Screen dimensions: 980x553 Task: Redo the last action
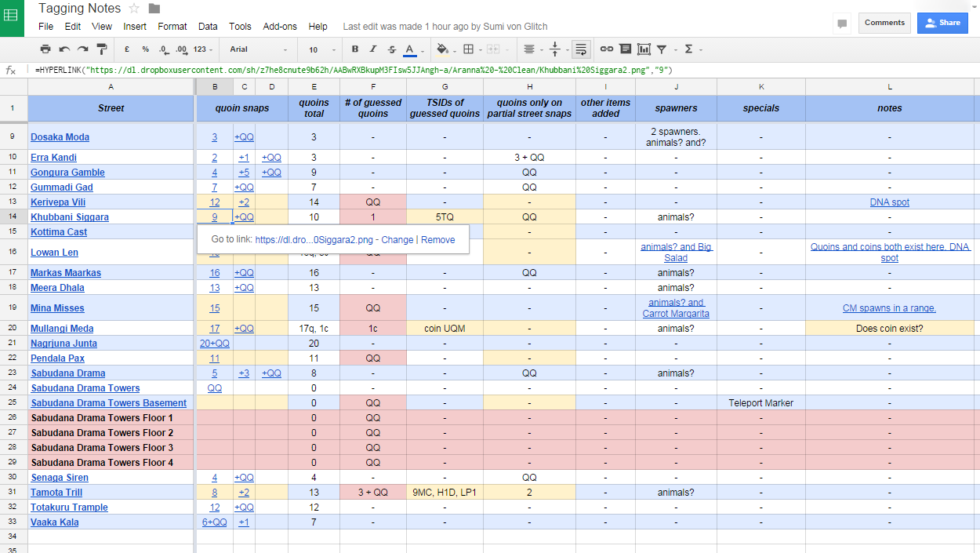pyautogui.click(x=82, y=49)
